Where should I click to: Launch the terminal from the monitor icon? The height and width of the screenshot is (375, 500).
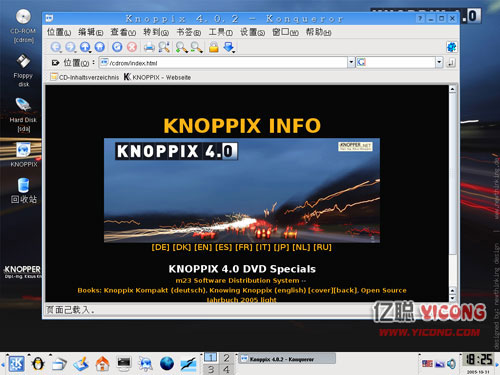tap(124, 363)
